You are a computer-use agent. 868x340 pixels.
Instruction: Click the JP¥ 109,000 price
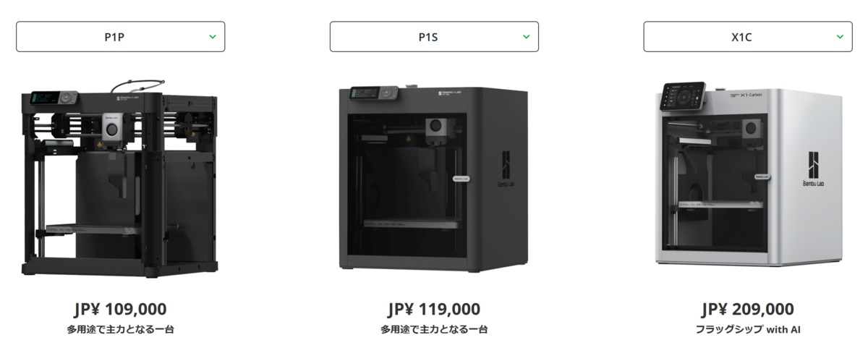point(120,310)
